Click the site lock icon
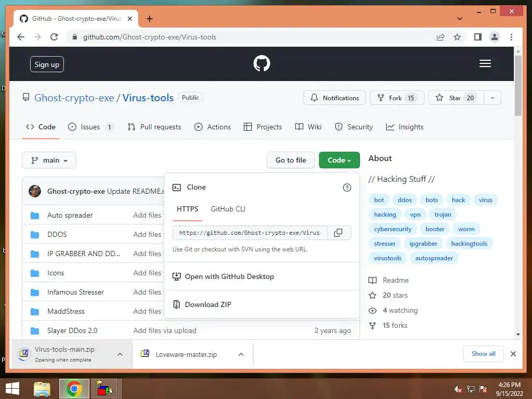Image resolution: width=532 pixels, height=399 pixels. pyautogui.click(x=75, y=37)
